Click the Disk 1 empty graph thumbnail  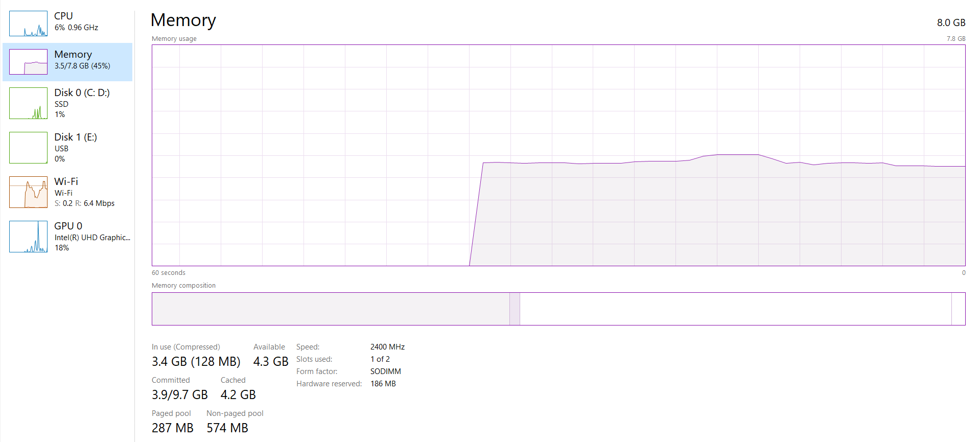click(28, 148)
